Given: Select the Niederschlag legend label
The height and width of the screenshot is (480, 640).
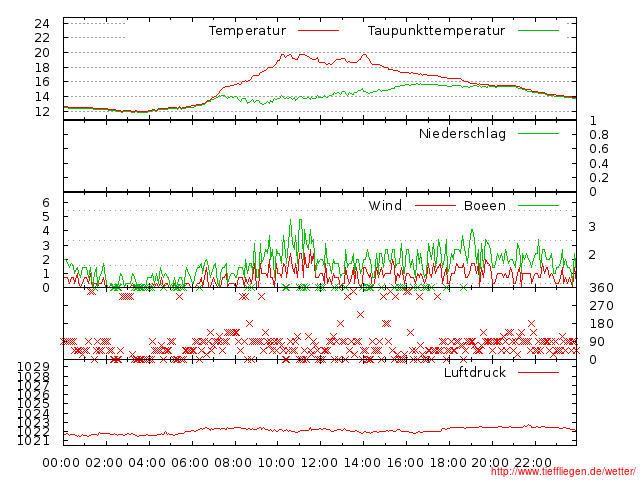Looking at the screenshot, I should tap(462, 133).
